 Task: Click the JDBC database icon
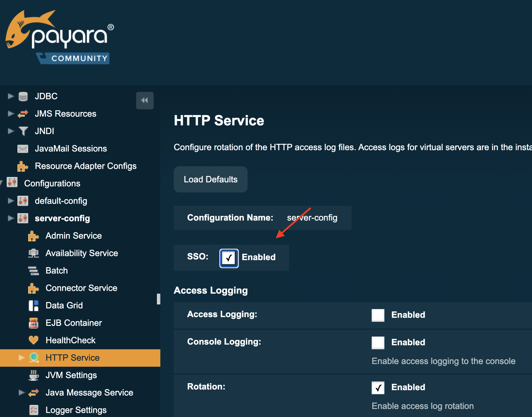[x=23, y=97]
